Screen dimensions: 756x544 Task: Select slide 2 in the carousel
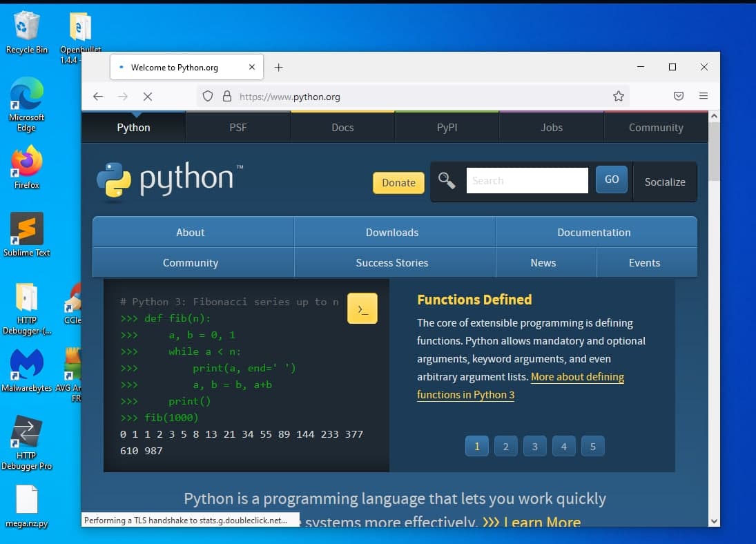tap(505, 447)
